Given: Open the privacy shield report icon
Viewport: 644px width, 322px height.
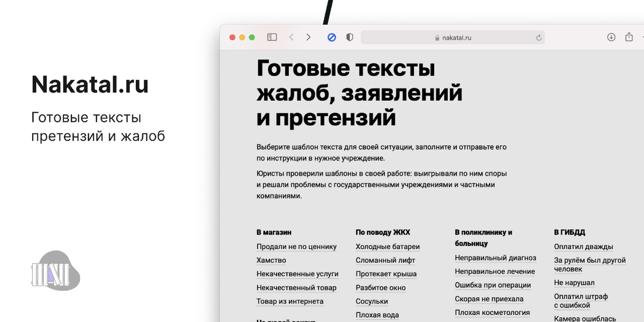Looking at the screenshot, I should 350,38.
